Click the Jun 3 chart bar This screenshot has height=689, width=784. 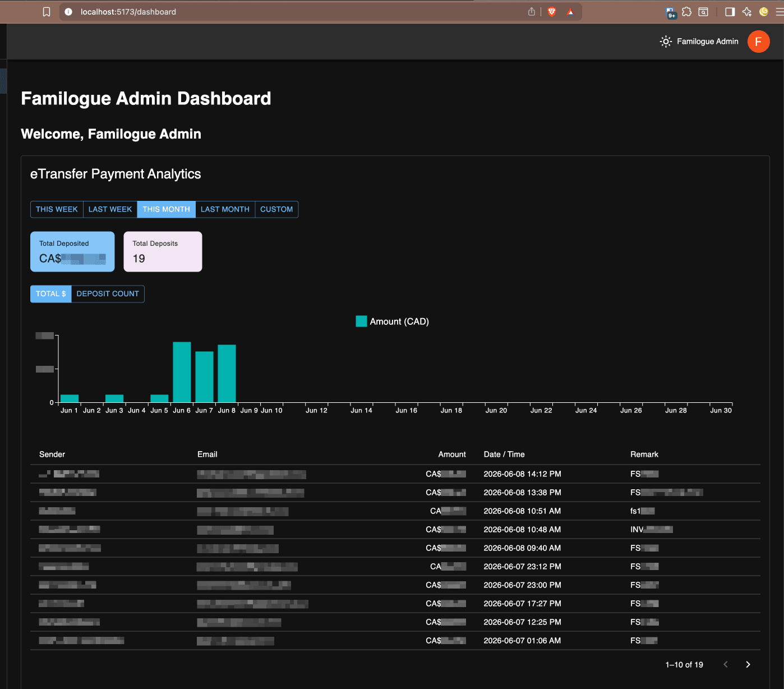[114, 398]
